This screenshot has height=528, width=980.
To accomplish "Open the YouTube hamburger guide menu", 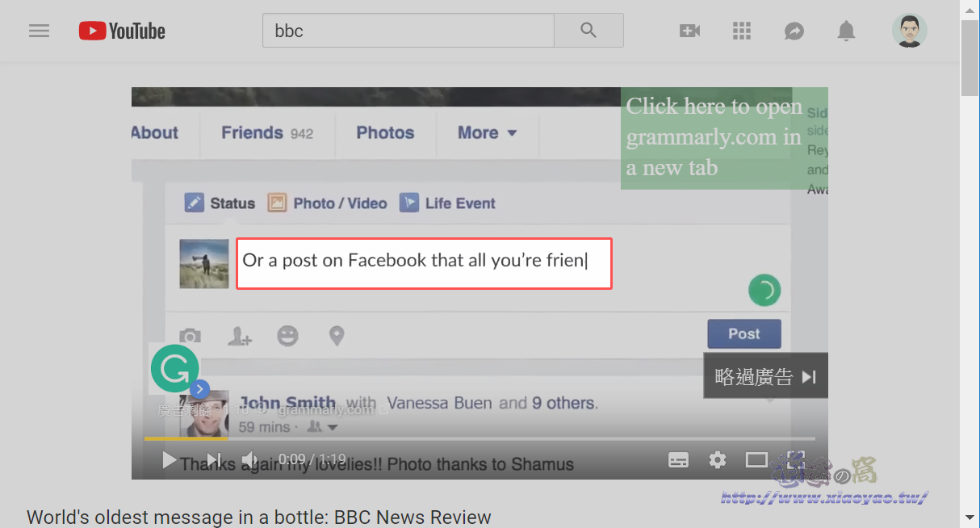I will (39, 31).
